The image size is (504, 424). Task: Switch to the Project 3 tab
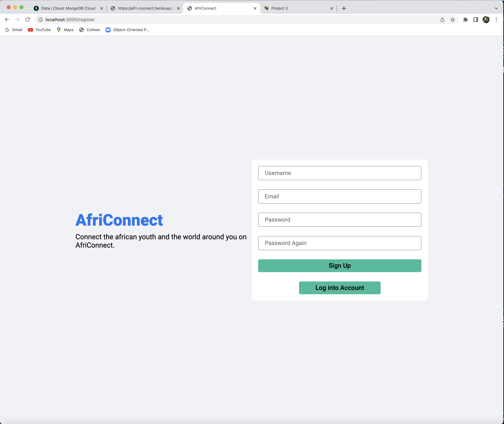click(x=289, y=8)
